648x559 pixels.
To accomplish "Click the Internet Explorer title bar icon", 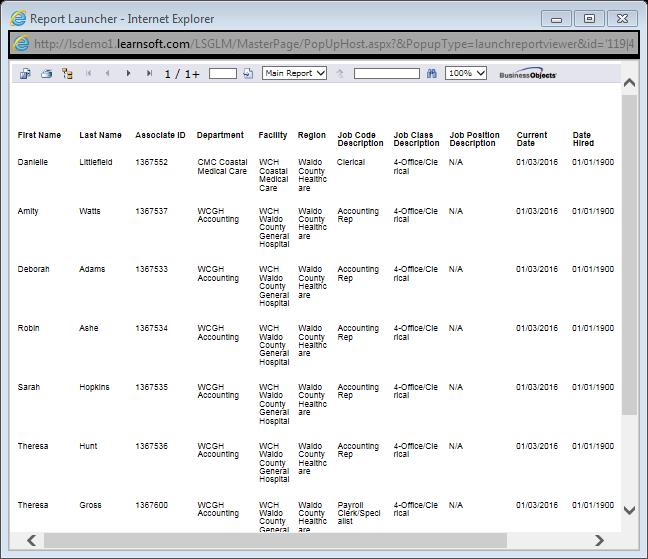I will (18, 18).
